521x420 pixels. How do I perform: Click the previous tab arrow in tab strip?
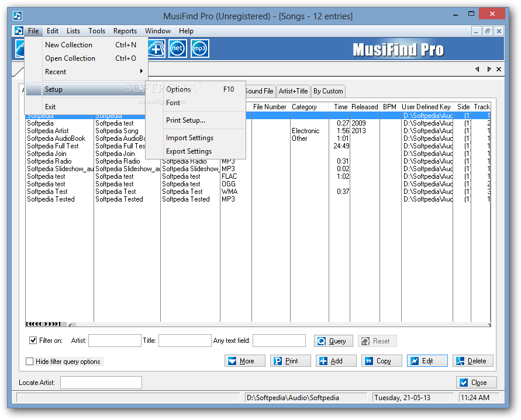point(478,69)
